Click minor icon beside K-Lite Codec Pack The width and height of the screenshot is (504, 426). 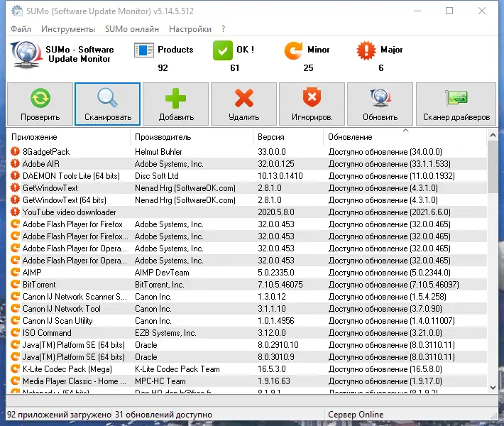click(15, 368)
